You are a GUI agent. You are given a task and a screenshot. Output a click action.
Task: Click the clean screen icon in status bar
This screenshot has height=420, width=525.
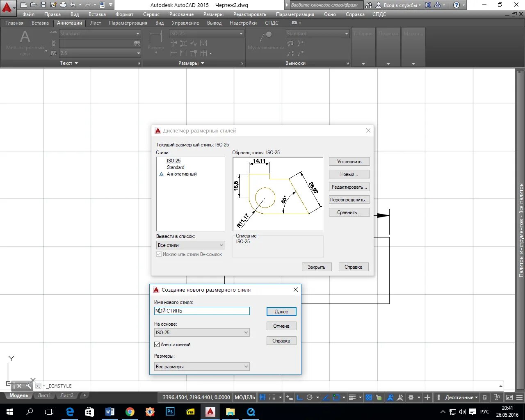509,397
